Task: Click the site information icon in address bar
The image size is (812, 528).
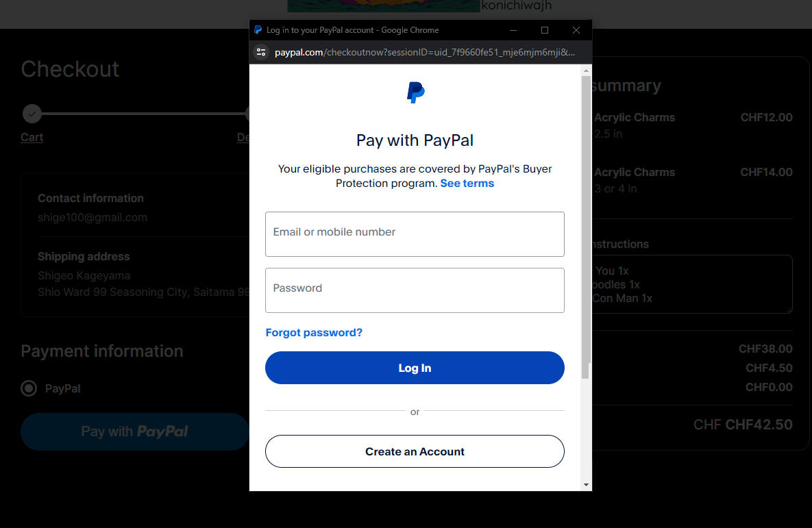Action: pos(260,52)
